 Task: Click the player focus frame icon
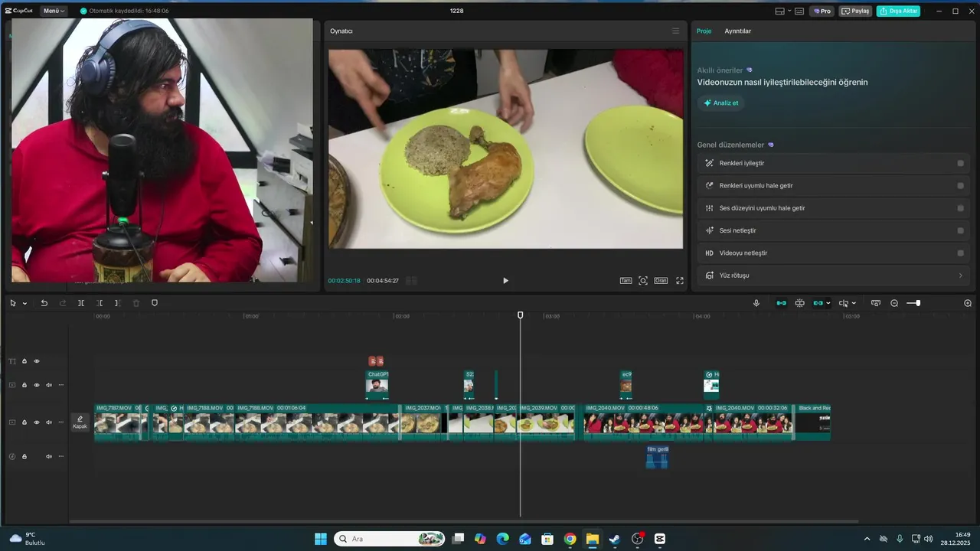click(643, 281)
